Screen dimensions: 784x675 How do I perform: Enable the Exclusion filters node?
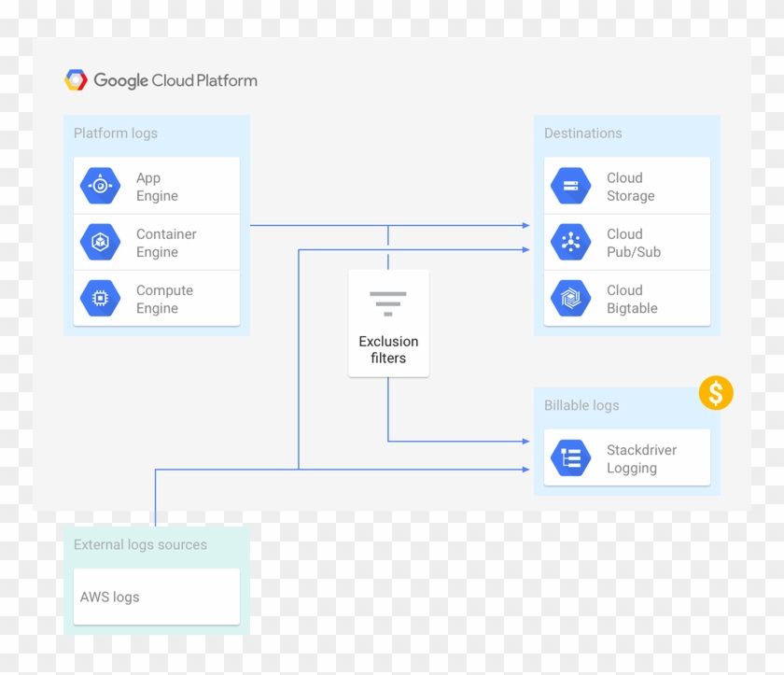tap(387, 322)
